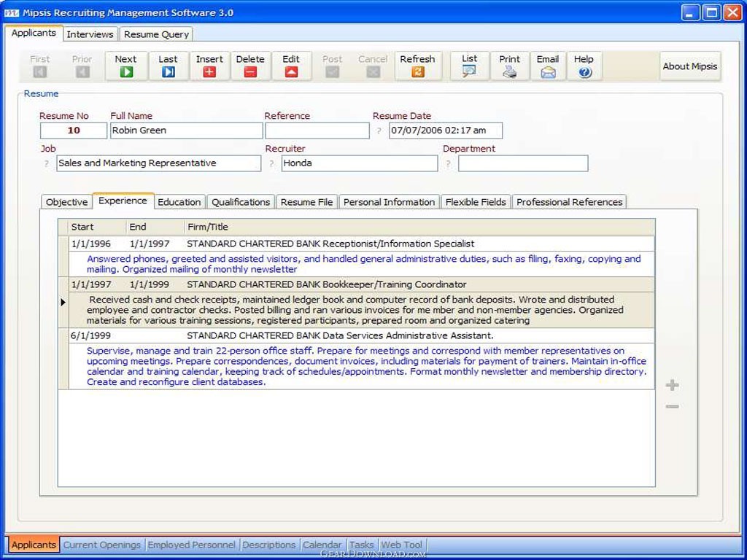Click the Start column header
Viewport: 747px width, 560px height.
point(98,227)
